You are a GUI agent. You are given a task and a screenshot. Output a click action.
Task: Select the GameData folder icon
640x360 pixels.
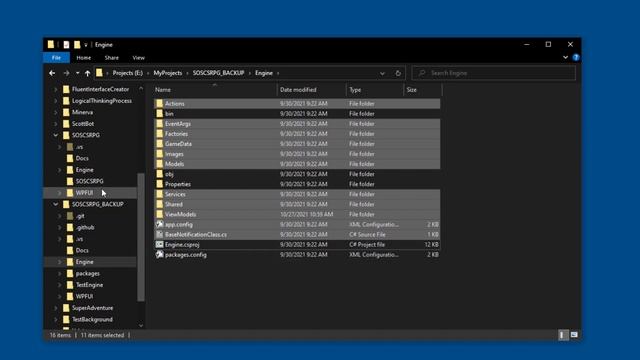click(x=159, y=144)
